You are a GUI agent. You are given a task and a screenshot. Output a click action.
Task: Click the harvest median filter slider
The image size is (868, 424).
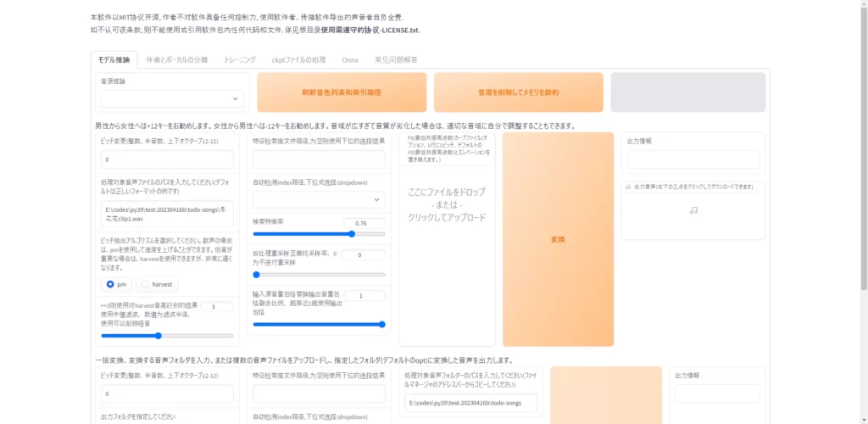click(x=167, y=336)
